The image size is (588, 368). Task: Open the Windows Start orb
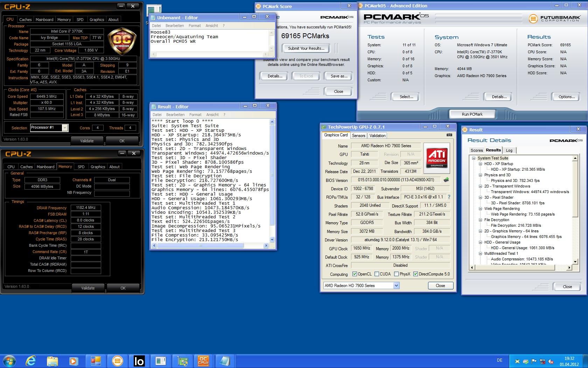click(9, 361)
